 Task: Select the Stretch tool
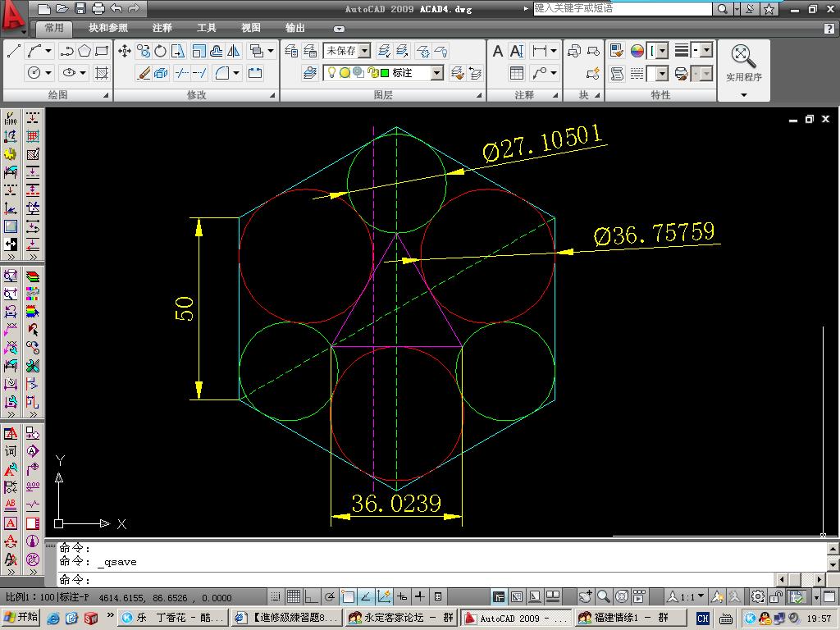coord(177,51)
